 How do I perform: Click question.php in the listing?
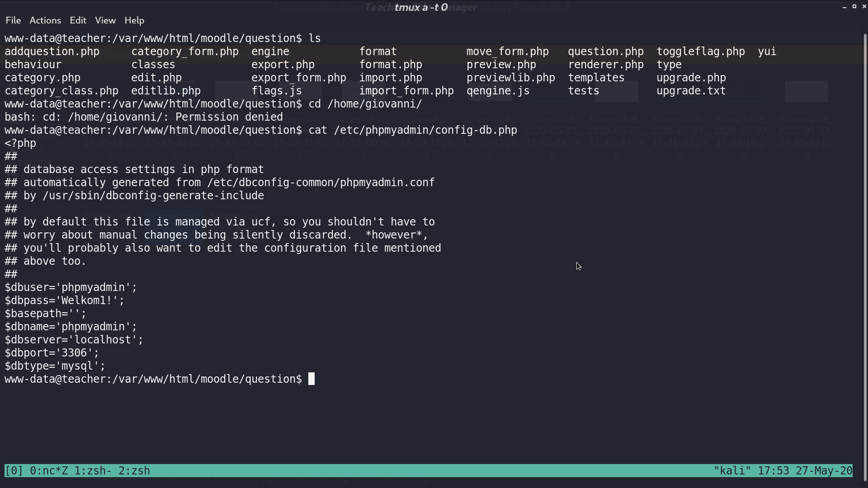[x=606, y=52]
